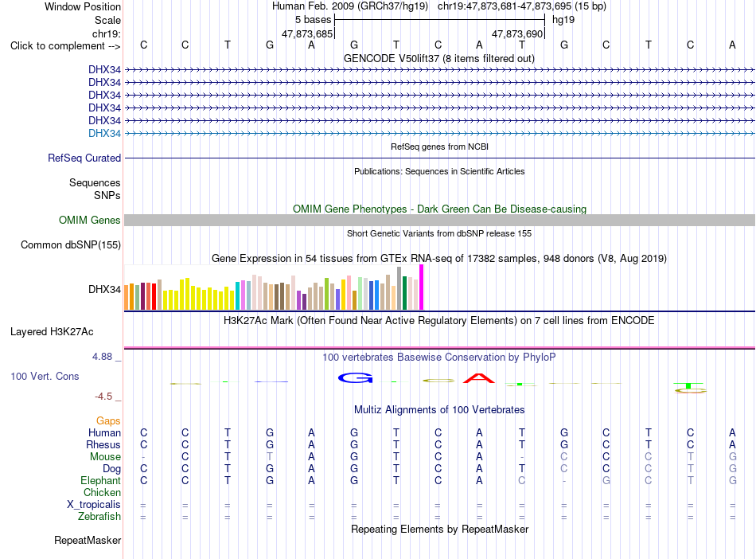This screenshot has width=756, height=559.
Task: Click the '47,873,690' coordinate marker
Action: pyautogui.click(x=517, y=33)
